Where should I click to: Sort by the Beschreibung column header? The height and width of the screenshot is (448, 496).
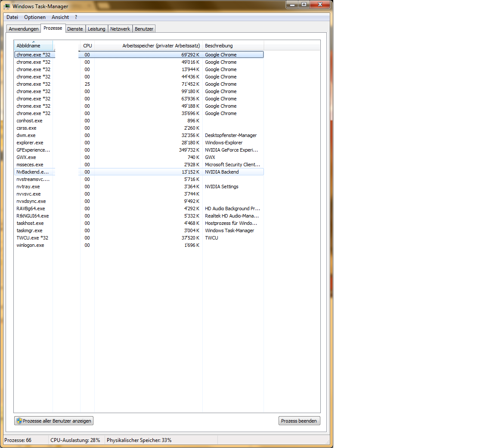[233, 46]
